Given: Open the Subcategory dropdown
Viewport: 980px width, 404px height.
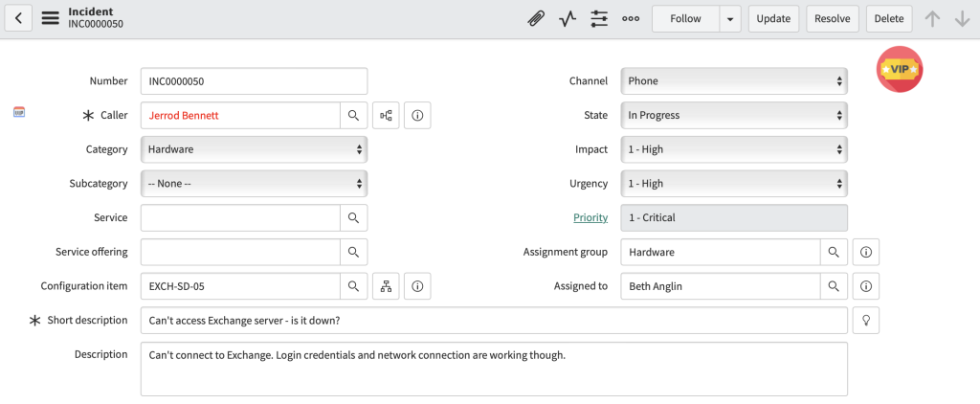Looking at the screenshot, I should [x=255, y=184].
